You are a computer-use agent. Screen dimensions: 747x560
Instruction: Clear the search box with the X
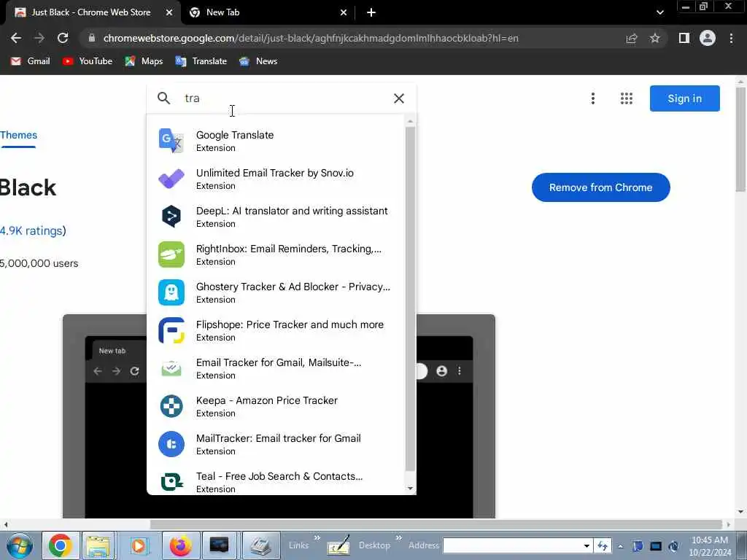tap(399, 98)
